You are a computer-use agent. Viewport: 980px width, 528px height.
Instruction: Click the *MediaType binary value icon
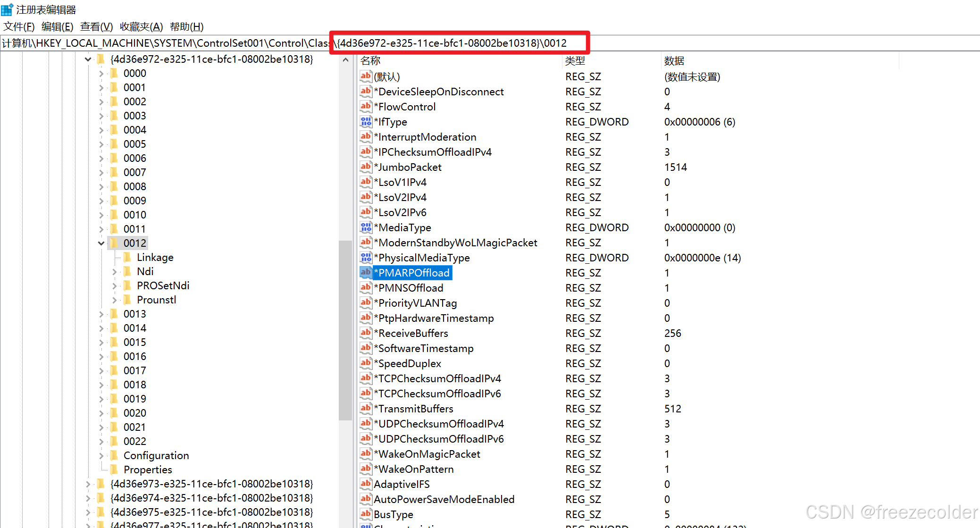pos(366,227)
